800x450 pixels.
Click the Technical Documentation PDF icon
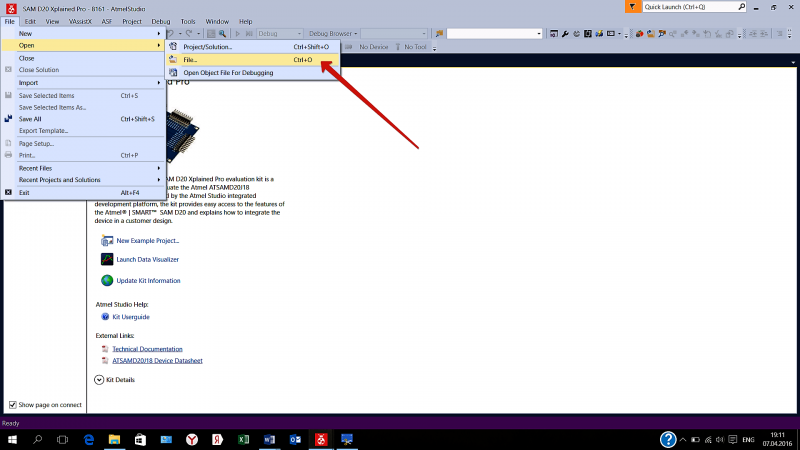[105, 349]
